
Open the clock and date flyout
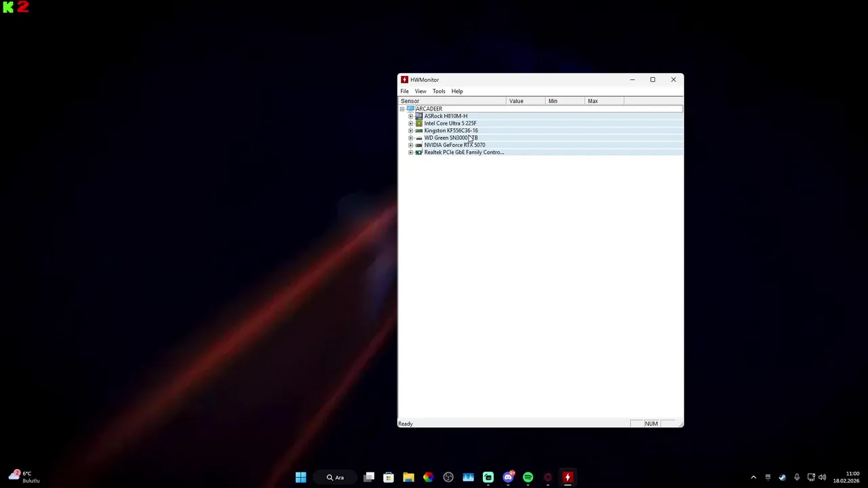pyautogui.click(x=846, y=477)
